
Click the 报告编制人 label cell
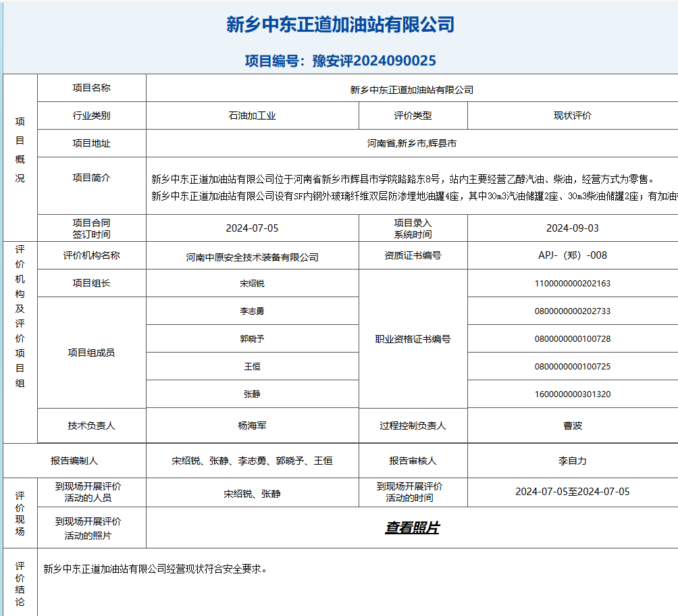click(74, 461)
